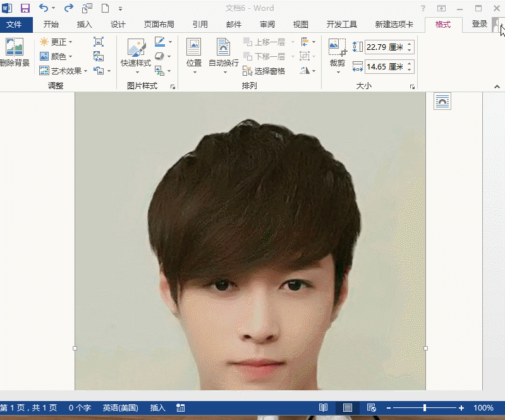Open the Insert (插入) ribbon tab
The width and height of the screenshot is (505, 420).
click(84, 25)
